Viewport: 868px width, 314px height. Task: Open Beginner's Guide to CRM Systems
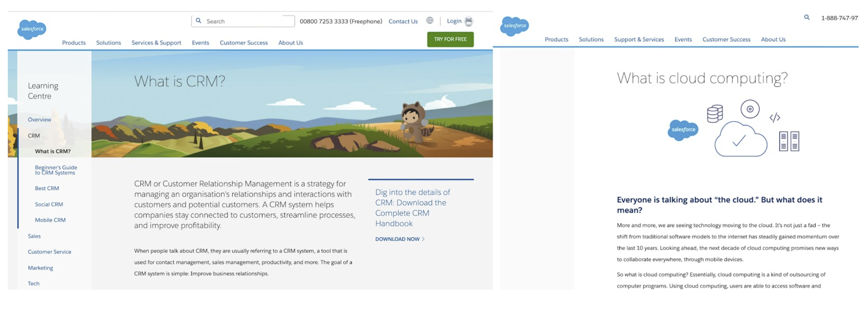click(x=56, y=170)
